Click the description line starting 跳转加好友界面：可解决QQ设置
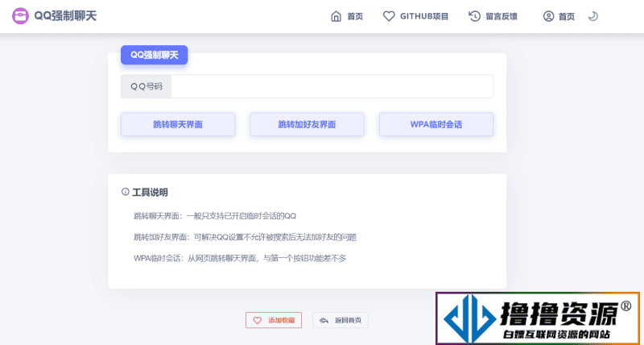 coord(245,237)
